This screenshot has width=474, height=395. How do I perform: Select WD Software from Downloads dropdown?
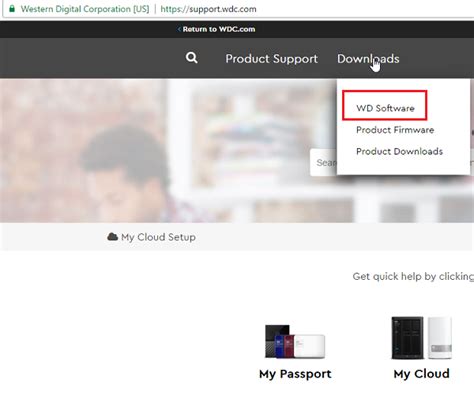(x=385, y=108)
